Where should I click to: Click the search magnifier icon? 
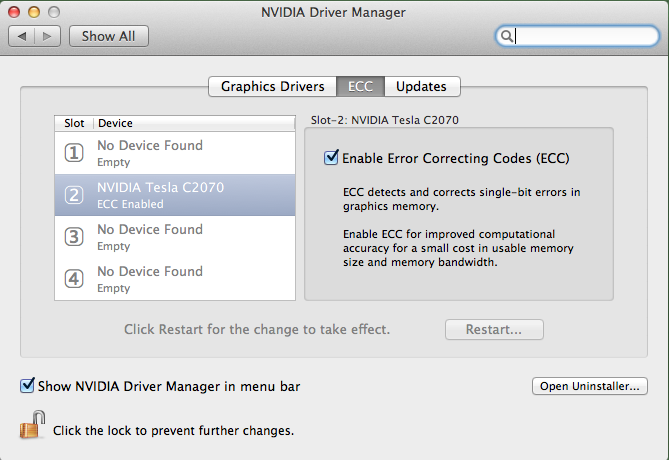pos(507,36)
